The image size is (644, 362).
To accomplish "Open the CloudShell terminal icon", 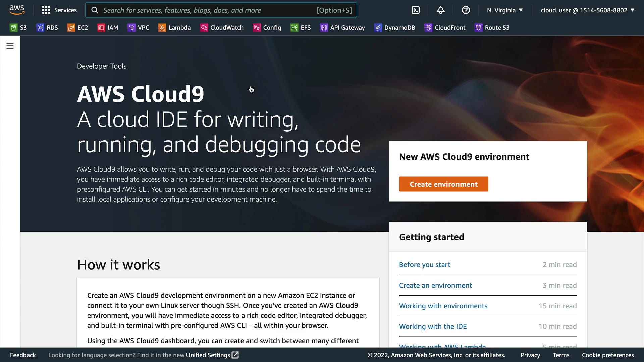I will coord(415,10).
